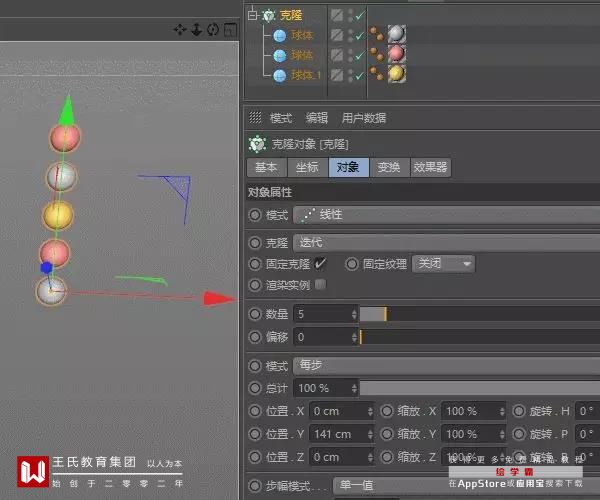Click the 克隆 cloner object icon in object tree
Screen dimensions: 600x500
[269, 15]
